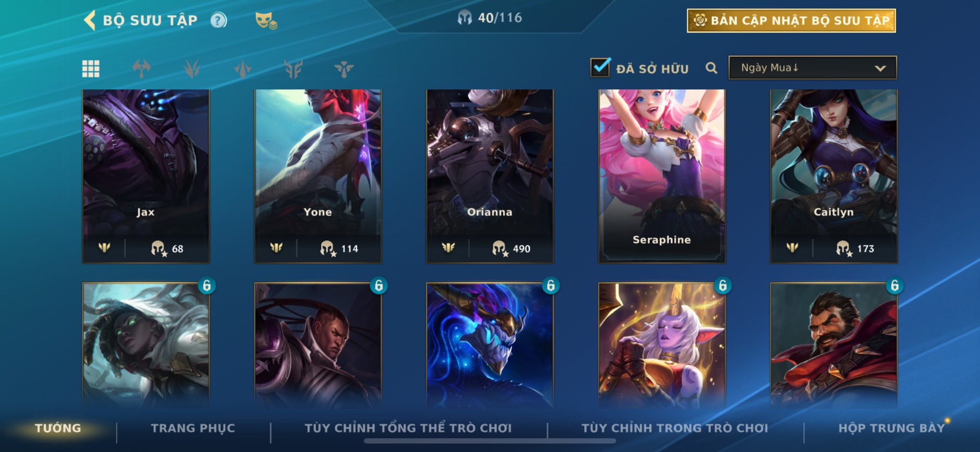
Task: Select the Yone champion card
Action: 318,176
